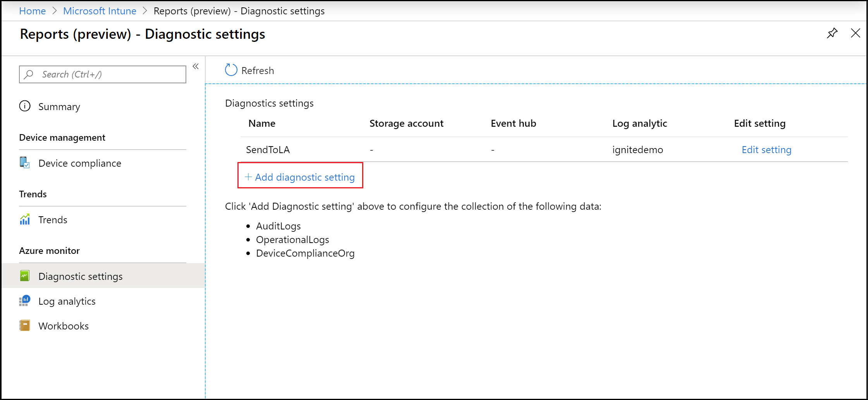Click the Summary info icon
This screenshot has width=868, height=400.
(x=25, y=106)
